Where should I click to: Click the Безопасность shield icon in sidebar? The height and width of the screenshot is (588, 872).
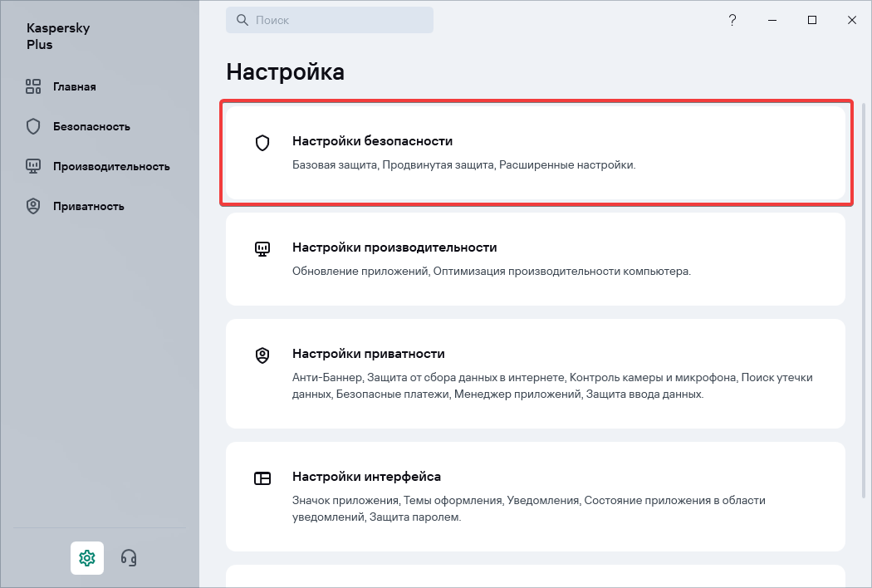[x=33, y=126]
